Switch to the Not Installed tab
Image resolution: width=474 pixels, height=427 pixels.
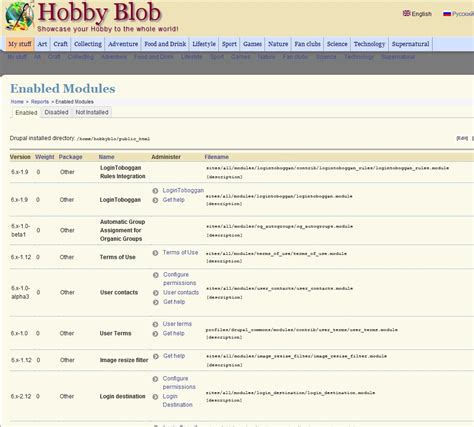click(92, 112)
